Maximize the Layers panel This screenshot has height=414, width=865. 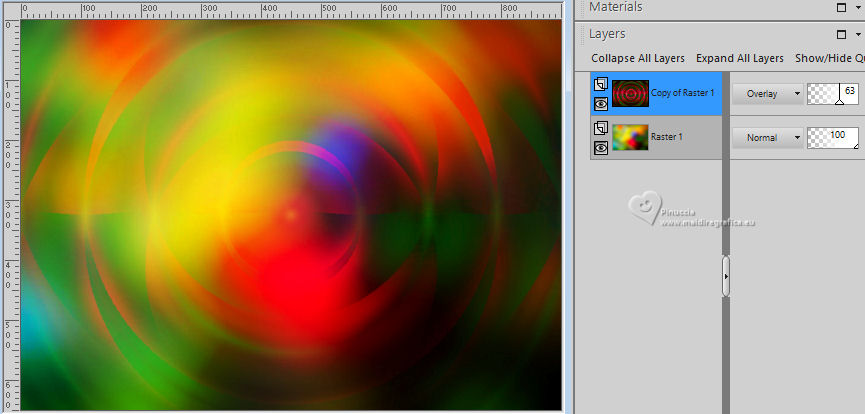[841, 34]
